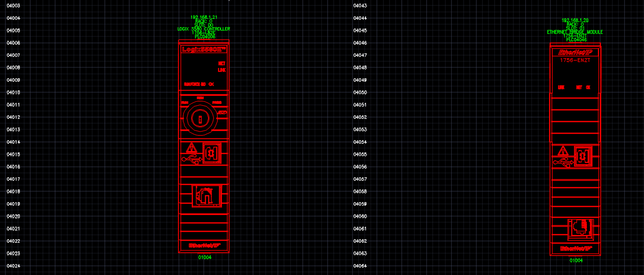Select the SD card slot symbol beside the keyswitch
The width and height of the screenshot is (644, 275).
[x=222, y=112]
